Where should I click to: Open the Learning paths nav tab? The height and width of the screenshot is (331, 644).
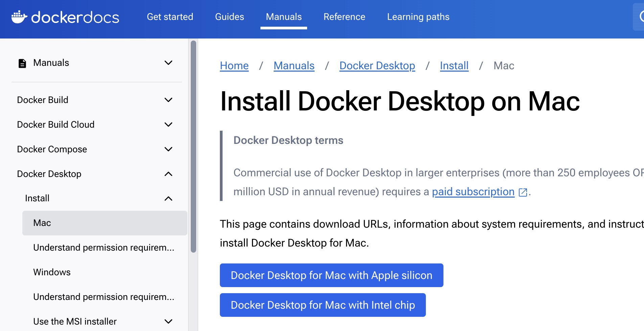click(418, 17)
